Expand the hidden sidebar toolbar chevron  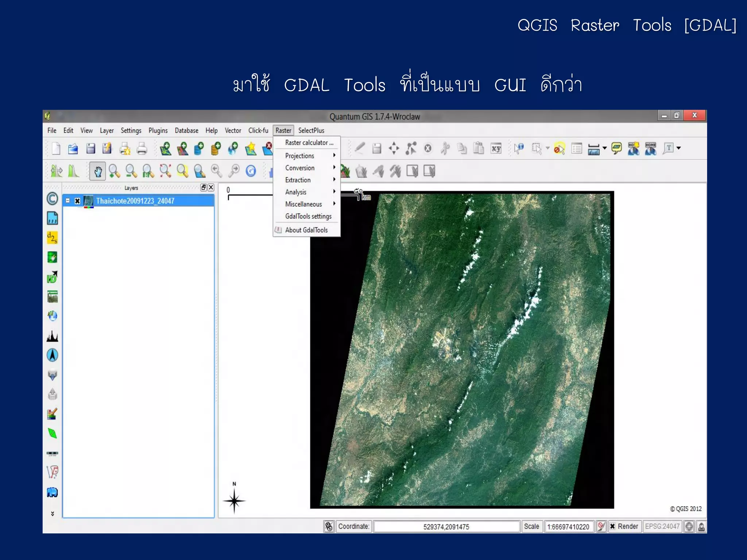[x=53, y=513]
